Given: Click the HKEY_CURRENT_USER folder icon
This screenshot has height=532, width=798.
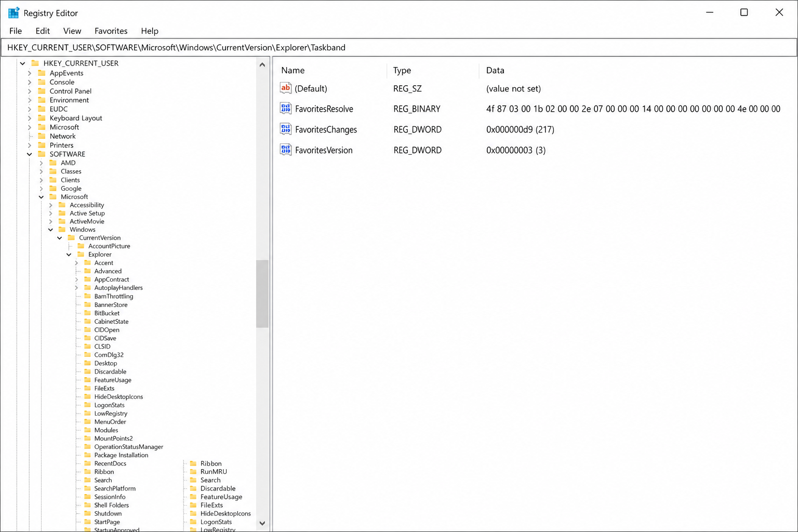Looking at the screenshot, I should 35,63.
